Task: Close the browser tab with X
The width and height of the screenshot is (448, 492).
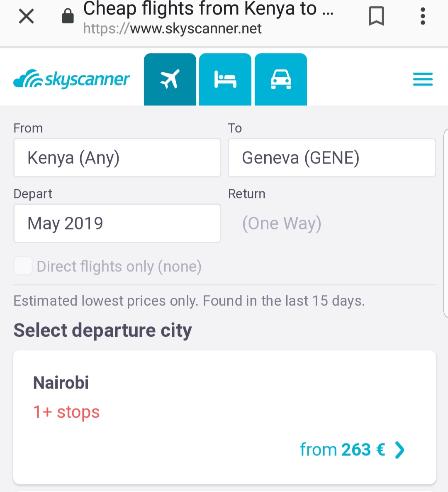Action: click(26, 17)
